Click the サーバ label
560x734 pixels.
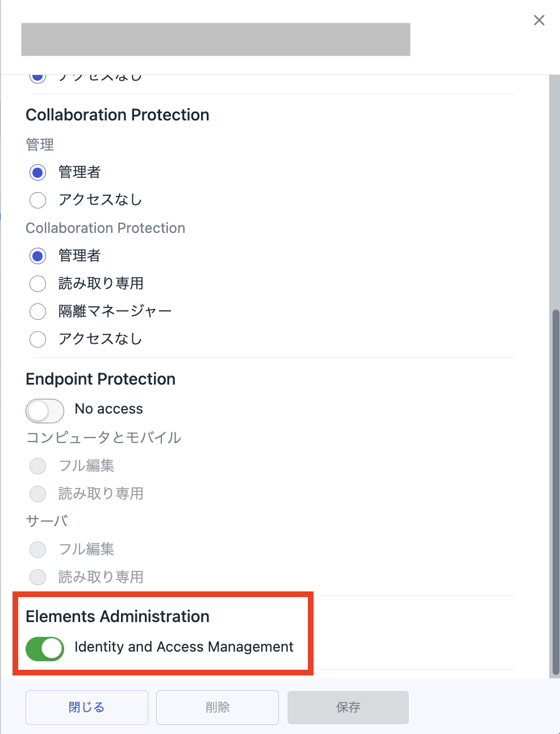(47, 521)
